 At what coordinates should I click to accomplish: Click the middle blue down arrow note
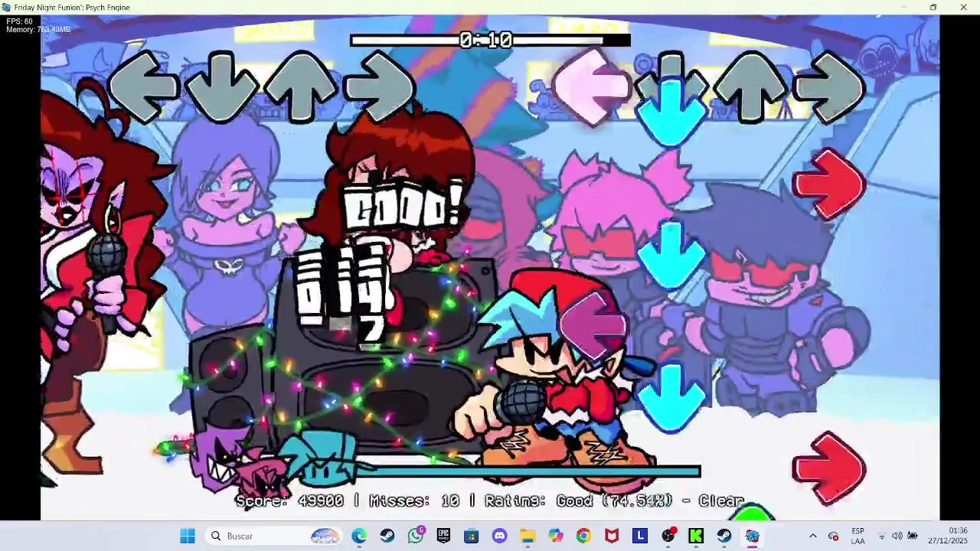[672, 256]
